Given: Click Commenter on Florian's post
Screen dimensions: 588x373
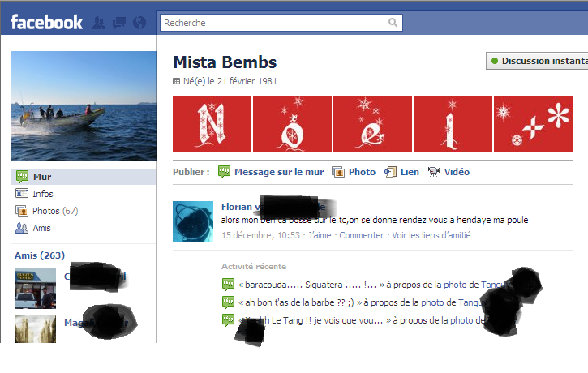Looking at the screenshot, I should 361,235.
